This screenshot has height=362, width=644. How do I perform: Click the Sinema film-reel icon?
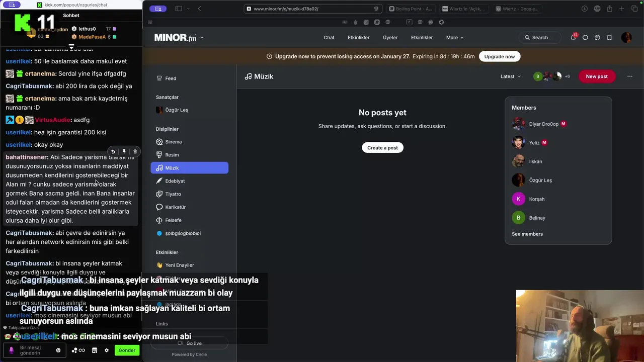coord(159,142)
